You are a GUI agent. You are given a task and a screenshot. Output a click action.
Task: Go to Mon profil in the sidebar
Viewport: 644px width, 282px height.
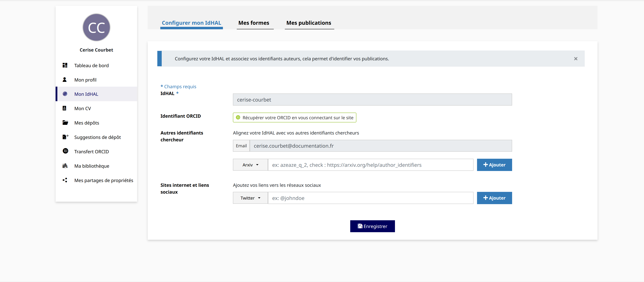click(96, 80)
